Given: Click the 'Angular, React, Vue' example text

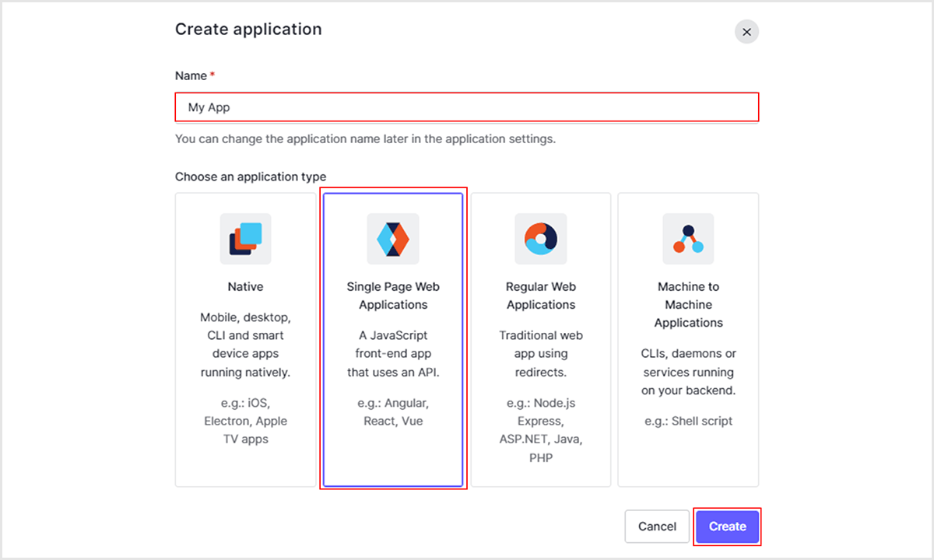Looking at the screenshot, I should (x=393, y=412).
